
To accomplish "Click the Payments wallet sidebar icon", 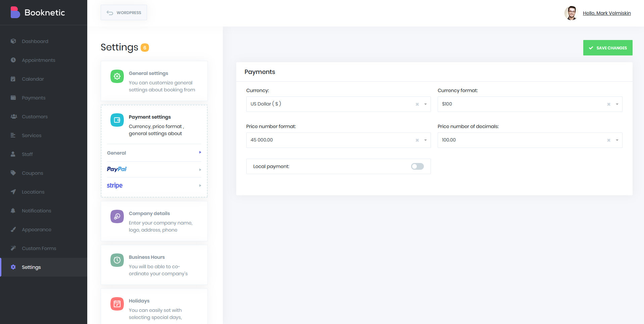I will click(x=13, y=97).
